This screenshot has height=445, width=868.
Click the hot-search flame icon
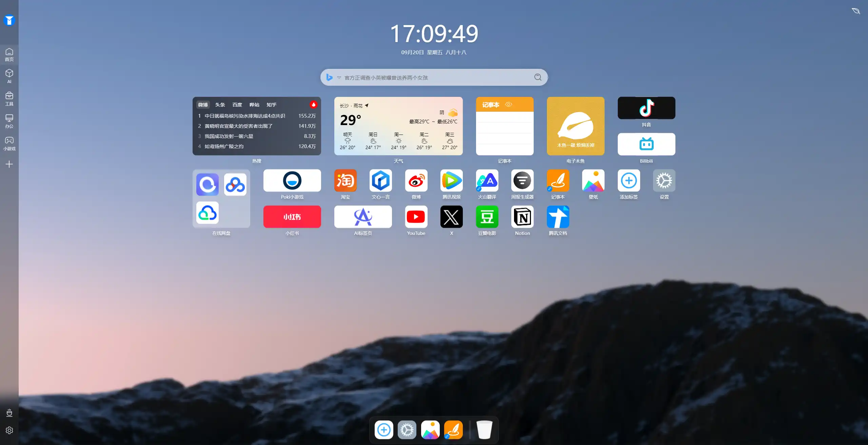click(313, 105)
